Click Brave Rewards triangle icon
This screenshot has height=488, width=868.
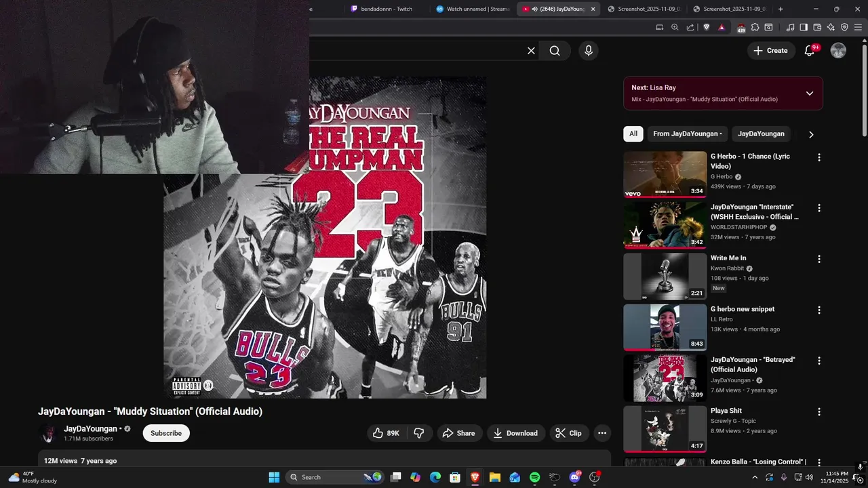(722, 27)
